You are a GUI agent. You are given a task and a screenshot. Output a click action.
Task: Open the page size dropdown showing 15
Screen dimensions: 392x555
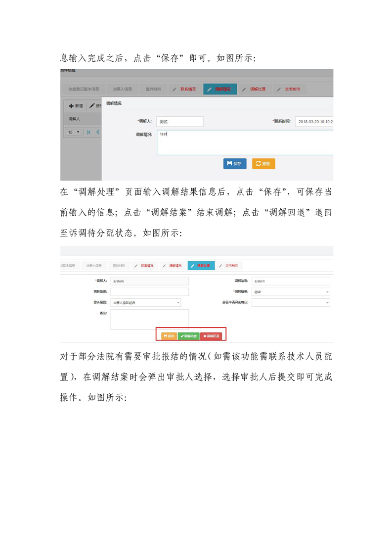[x=73, y=132]
